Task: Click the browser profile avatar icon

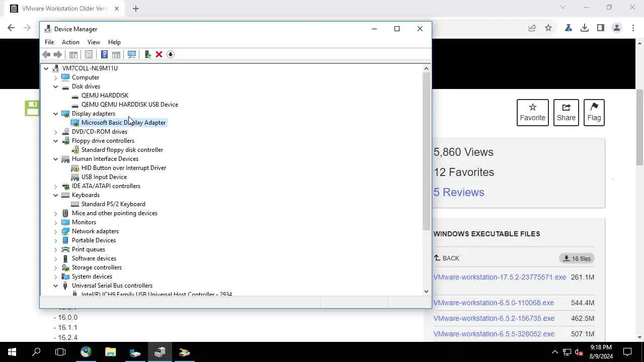Action: pyautogui.click(x=617, y=28)
